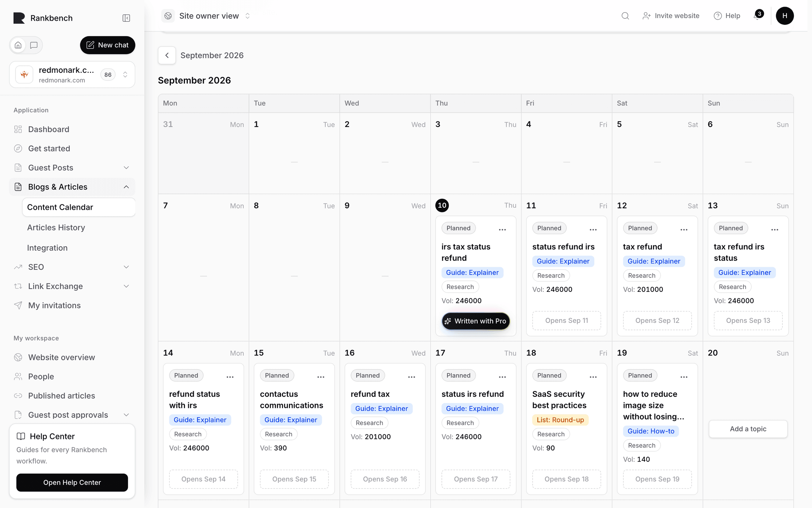The height and width of the screenshot is (508, 812).
Task: Open options menu on tax refund card
Action: (x=684, y=229)
